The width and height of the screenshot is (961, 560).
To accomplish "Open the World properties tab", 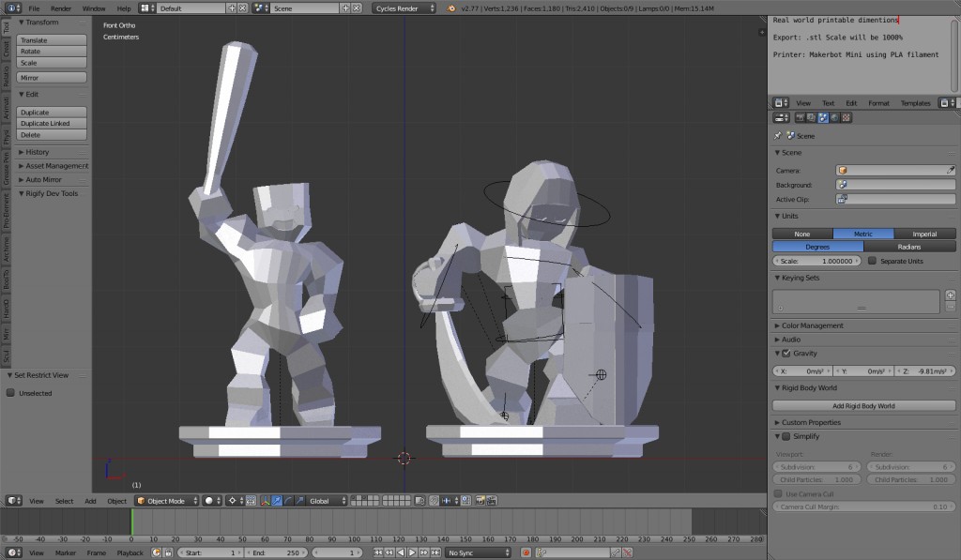I will click(834, 117).
